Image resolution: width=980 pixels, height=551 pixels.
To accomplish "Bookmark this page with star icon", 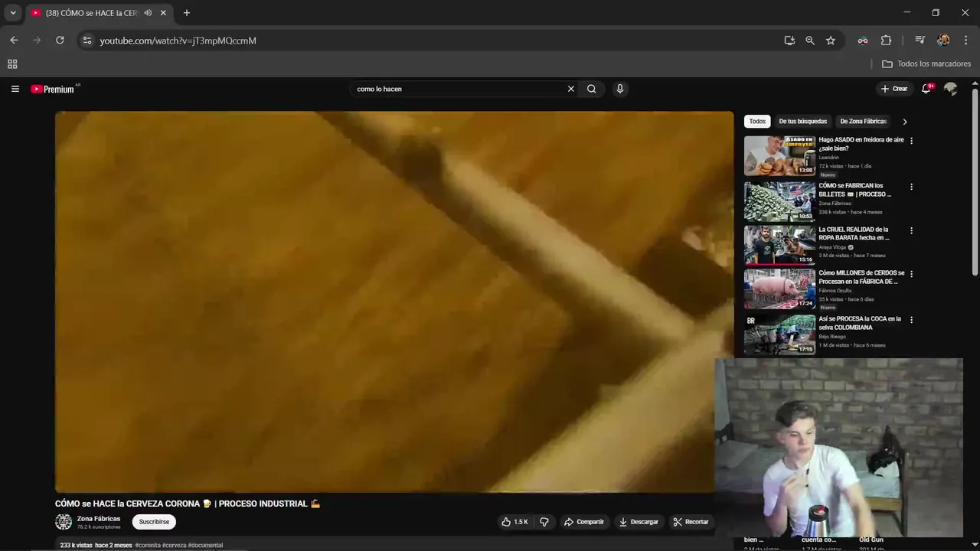I will click(x=831, y=41).
